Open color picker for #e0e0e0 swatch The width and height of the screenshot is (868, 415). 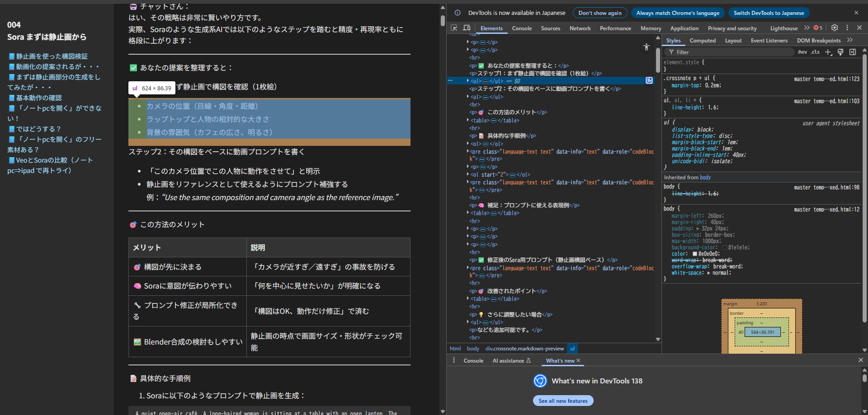click(x=695, y=254)
